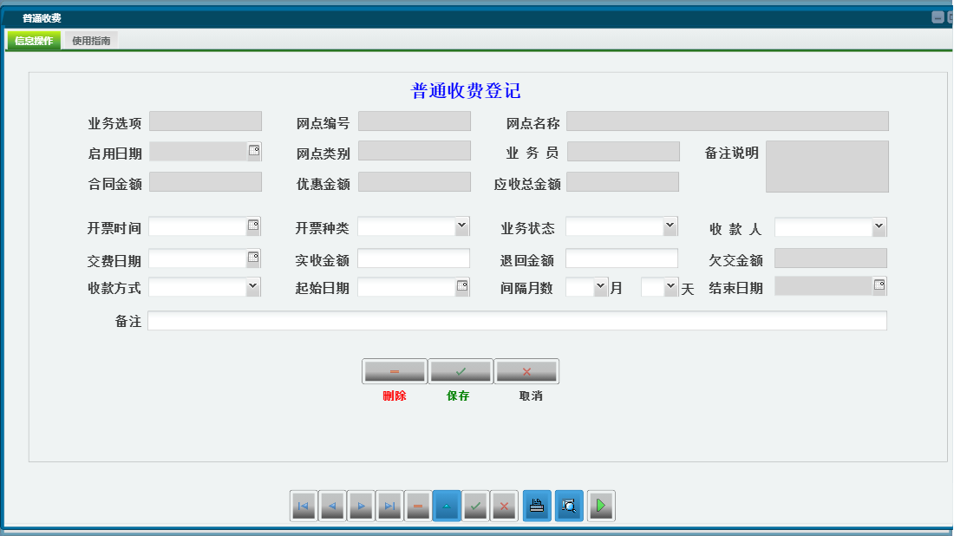Open calendar picker for 结束日期
The image size is (980, 536).
(879, 284)
